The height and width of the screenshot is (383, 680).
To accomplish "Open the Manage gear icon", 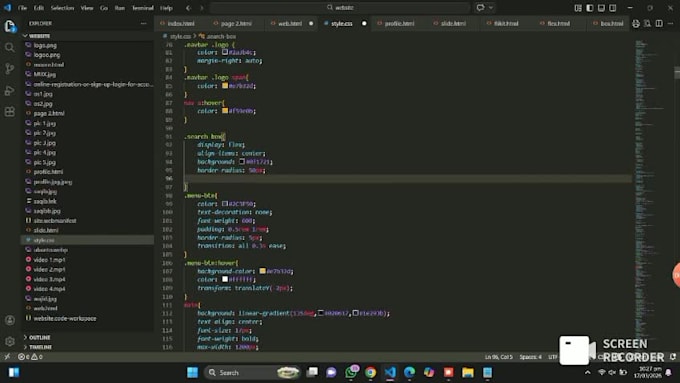I will (10, 341).
